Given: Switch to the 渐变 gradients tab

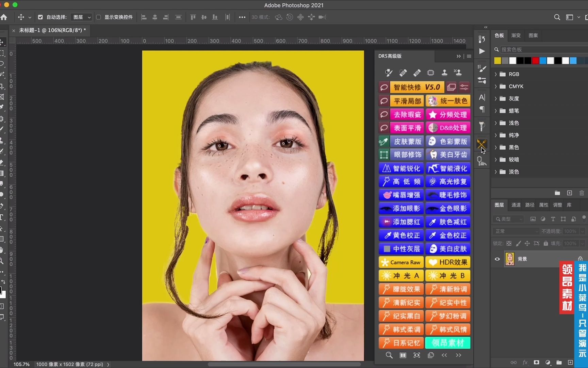Looking at the screenshot, I should pyautogui.click(x=516, y=35).
